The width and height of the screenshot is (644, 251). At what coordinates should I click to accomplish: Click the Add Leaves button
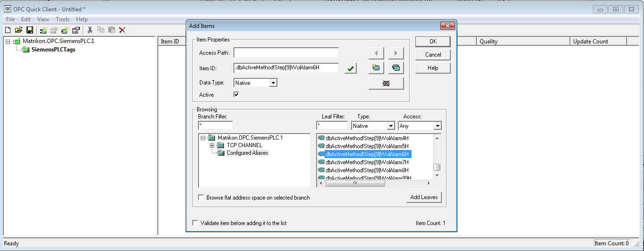pos(424,197)
